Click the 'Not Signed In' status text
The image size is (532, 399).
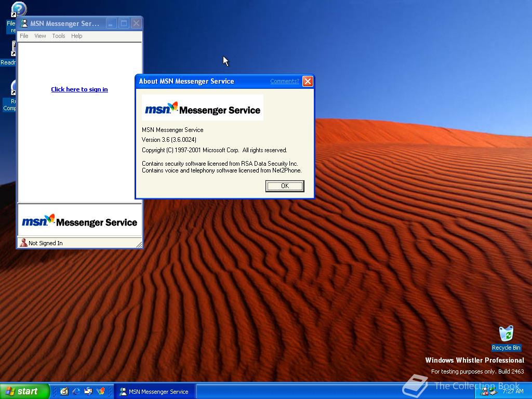click(x=46, y=243)
